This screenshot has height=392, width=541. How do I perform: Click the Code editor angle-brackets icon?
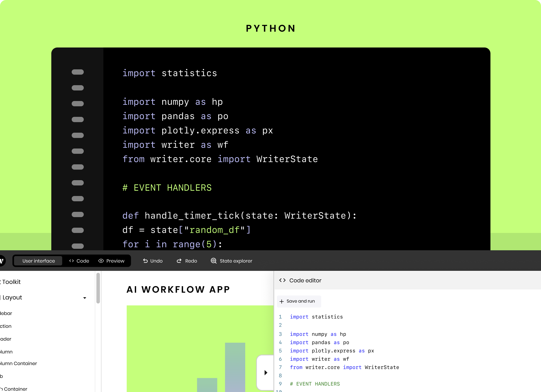pyautogui.click(x=283, y=280)
